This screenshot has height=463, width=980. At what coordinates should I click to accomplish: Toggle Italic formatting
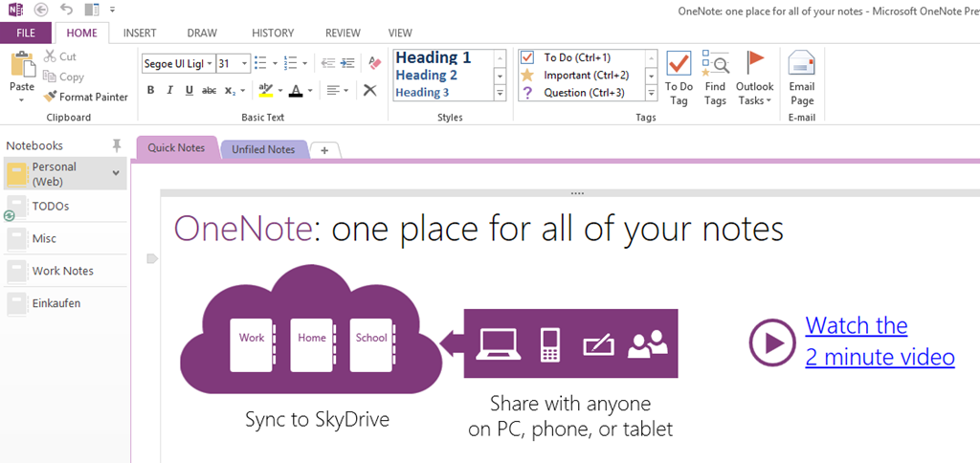tap(169, 91)
